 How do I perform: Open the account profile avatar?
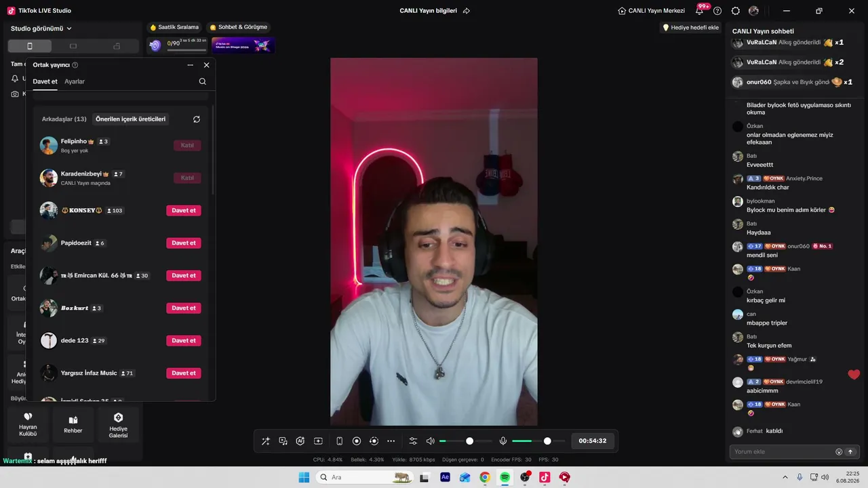(753, 11)
